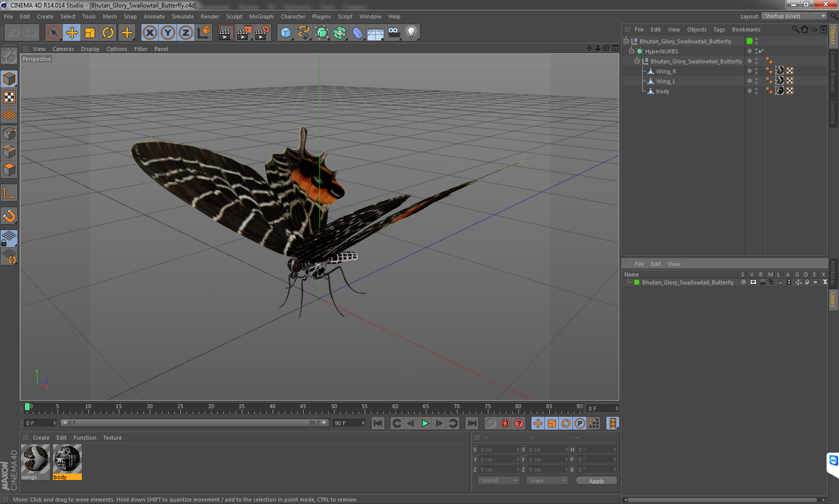Toggle X axis lock
Viewport: 839px width, 504px height.
coord(149,33)
